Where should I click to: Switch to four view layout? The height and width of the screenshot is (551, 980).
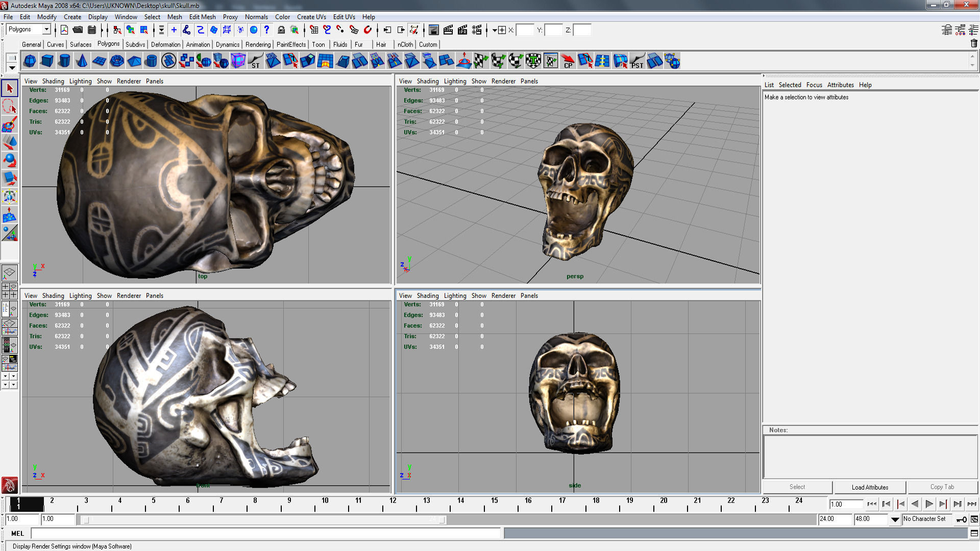click(x=10, y=291)
